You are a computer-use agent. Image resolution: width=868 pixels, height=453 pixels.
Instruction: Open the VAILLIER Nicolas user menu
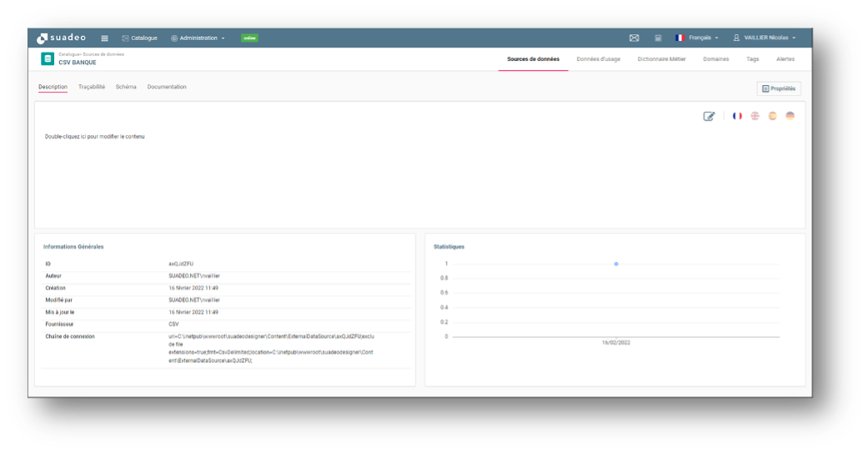coord(765,38)
